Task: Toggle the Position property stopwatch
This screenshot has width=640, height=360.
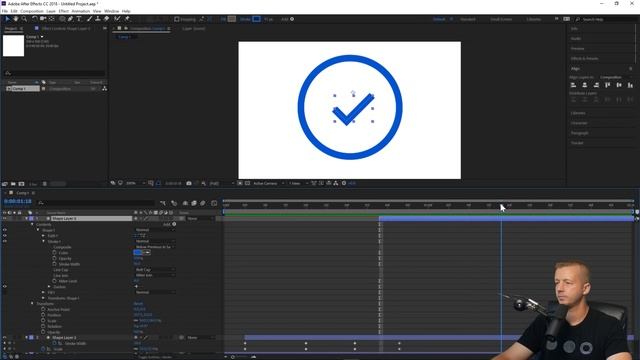Action: point(43,315)
